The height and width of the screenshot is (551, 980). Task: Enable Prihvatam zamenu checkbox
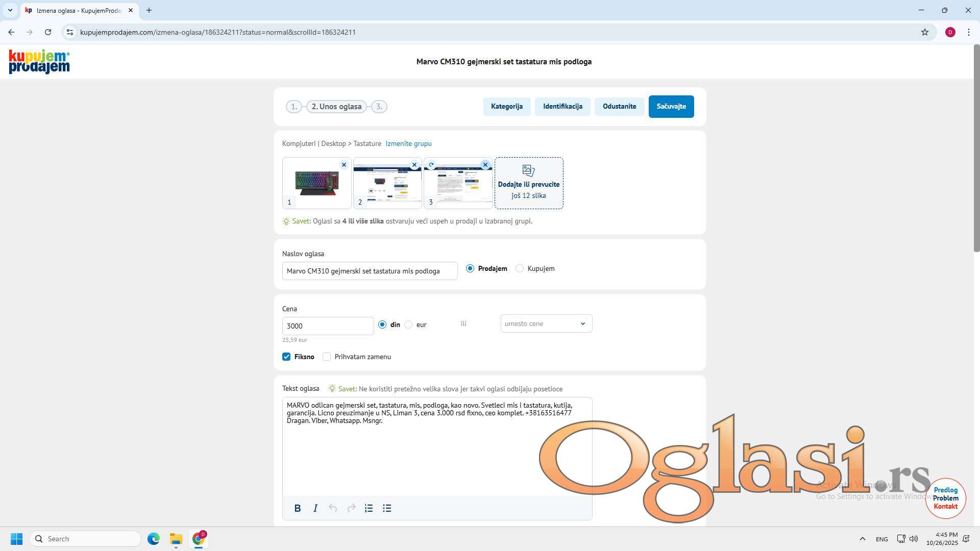[327, 357]
